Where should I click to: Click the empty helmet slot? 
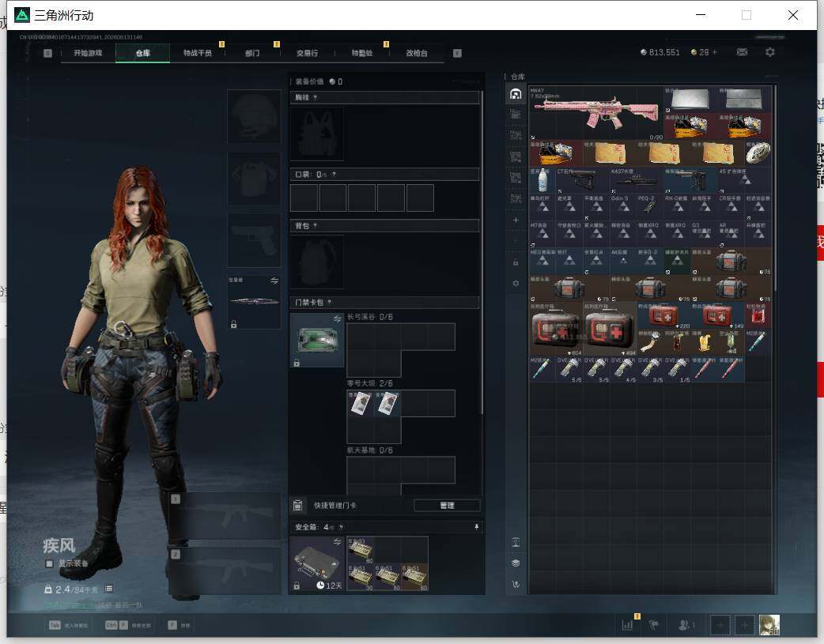click(254, 116)
